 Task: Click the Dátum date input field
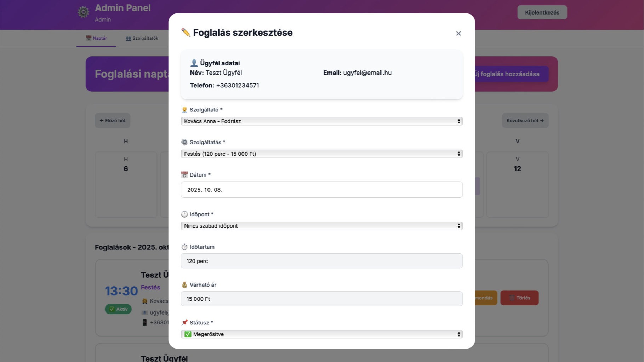pyautogui.click(x=321, y=190)
